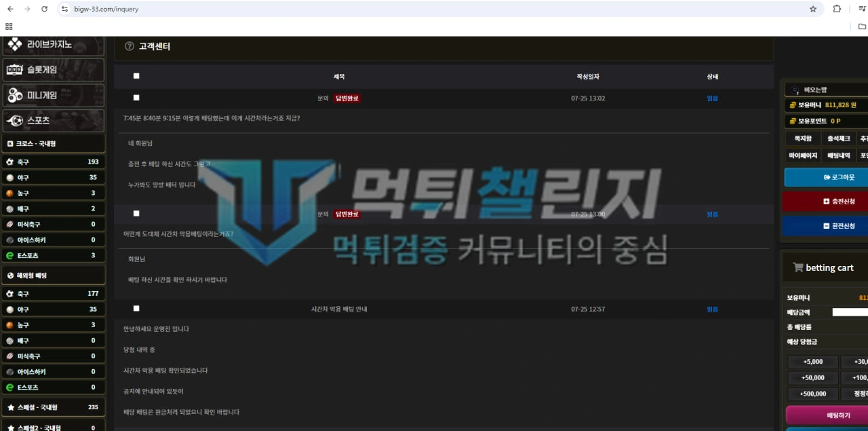Open browser extensions puzzle icon
Screen dimensions: 868x431
tap(837, 9)
